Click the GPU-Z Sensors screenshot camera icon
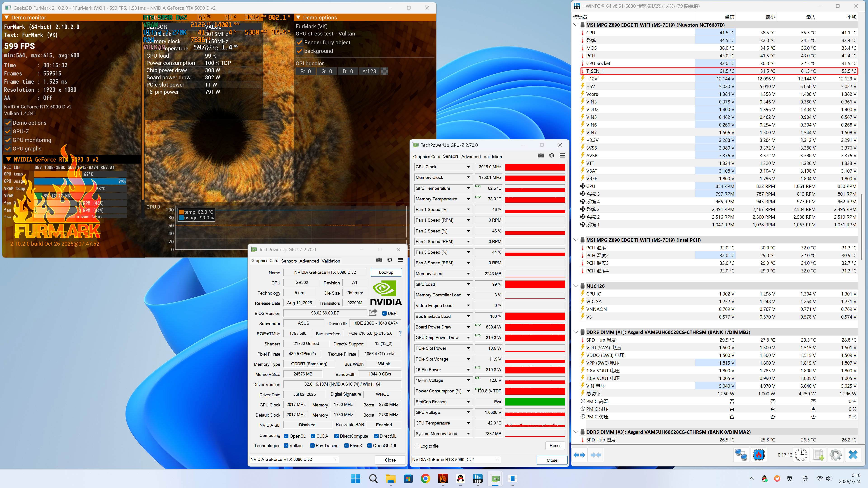Screen dimensions: 868x488 540,156
